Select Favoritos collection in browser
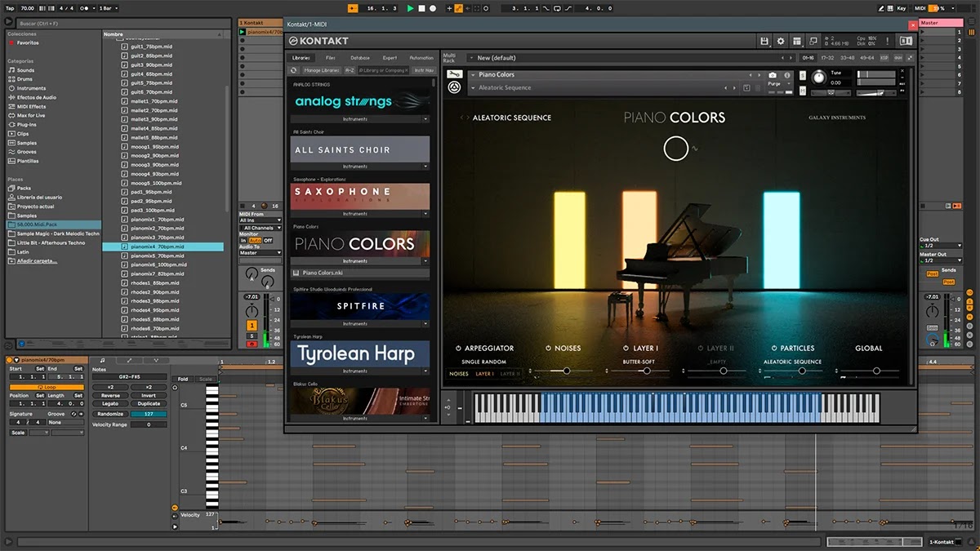Image resolution: width=980 pixels, height=551 pixels. pyautogui.click(x=28, y=42)
